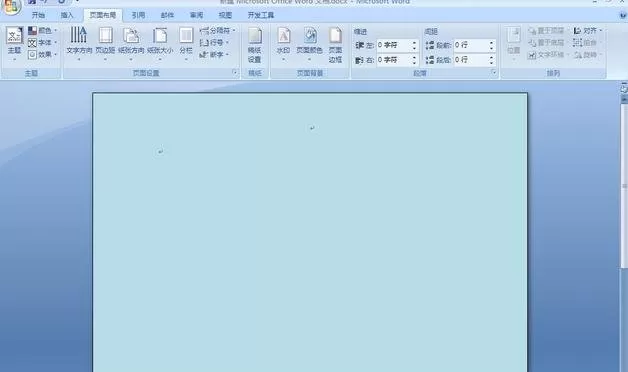Launch the 页面设置 dialog via corner arrow
Image resolution: width=628 pixels, height=372 pixels.
pos(235,72)
